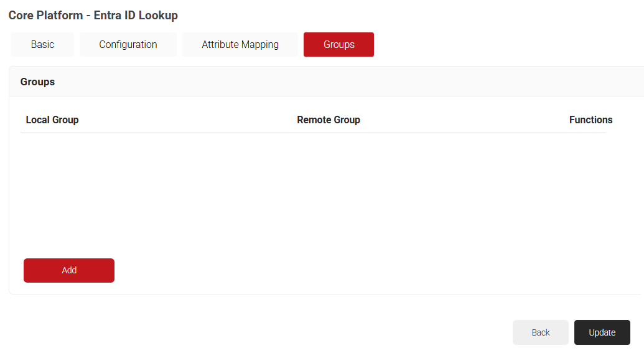This screenshot has height=353, width=644.
Task: View Basic settings for Entra ID Lookup
Action: click(42, 45)
